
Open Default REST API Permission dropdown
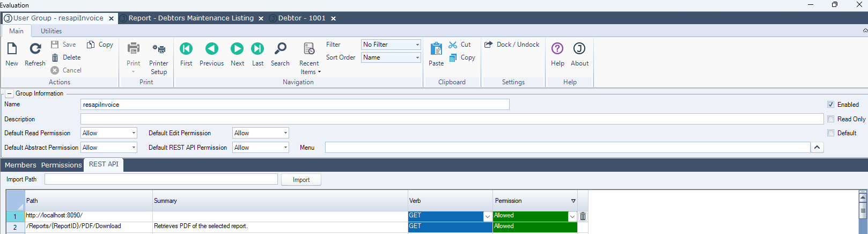point(261,148)
